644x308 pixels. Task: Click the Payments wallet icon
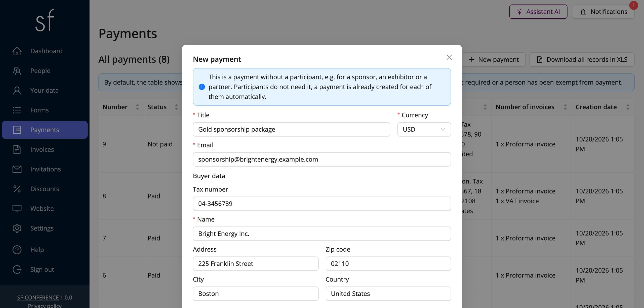coord(17,130)
